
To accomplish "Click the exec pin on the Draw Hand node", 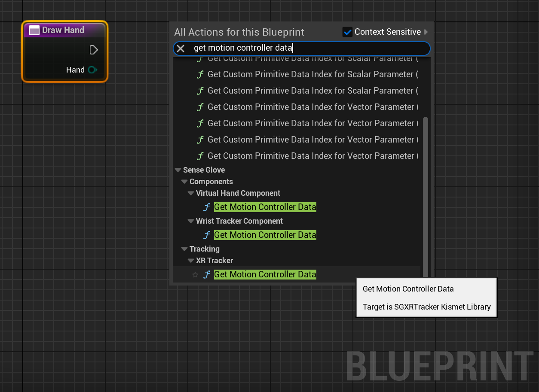I will tap(94, 50).
